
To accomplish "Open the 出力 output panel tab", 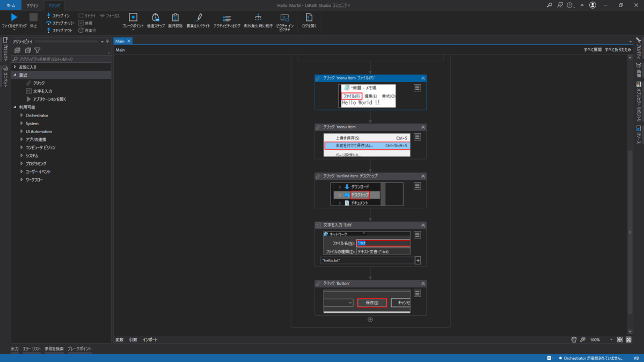I will tap(15, 349).
